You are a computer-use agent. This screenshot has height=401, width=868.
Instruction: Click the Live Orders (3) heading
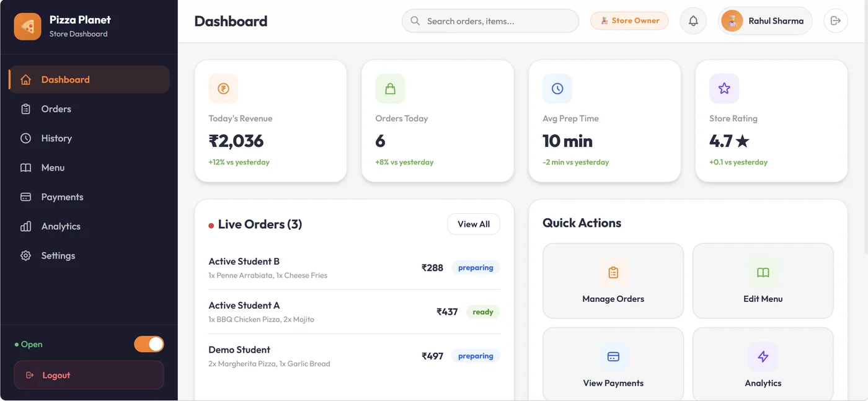(260, 224)
